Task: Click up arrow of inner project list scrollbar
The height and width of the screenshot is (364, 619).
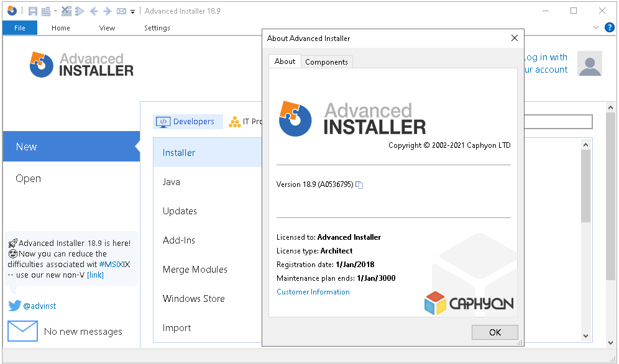Action: click(585, 145)
